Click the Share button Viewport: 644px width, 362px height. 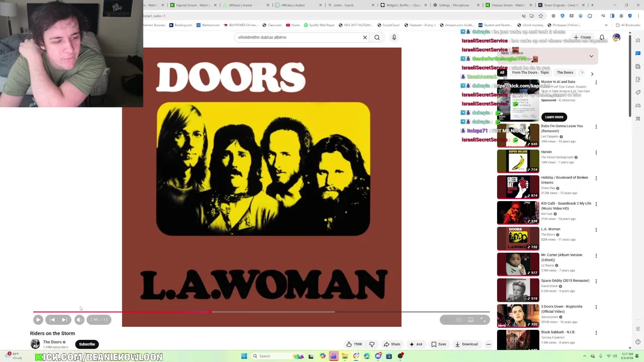pos(392,344)
